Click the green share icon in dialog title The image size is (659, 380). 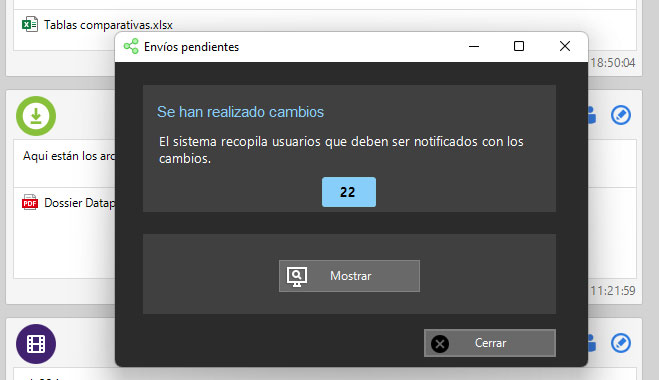[131, 46]
